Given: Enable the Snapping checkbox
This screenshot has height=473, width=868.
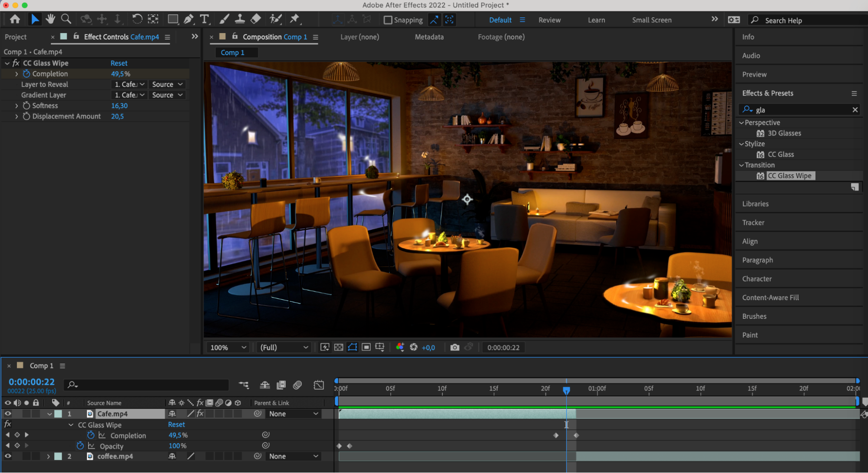Looking at the screenshot, I should [388, 20].
